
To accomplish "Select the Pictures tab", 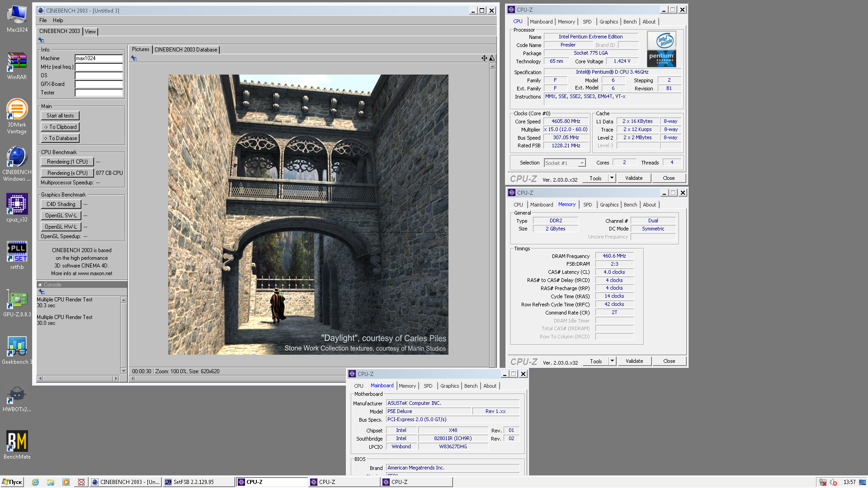I will click(x=141, y=49).
